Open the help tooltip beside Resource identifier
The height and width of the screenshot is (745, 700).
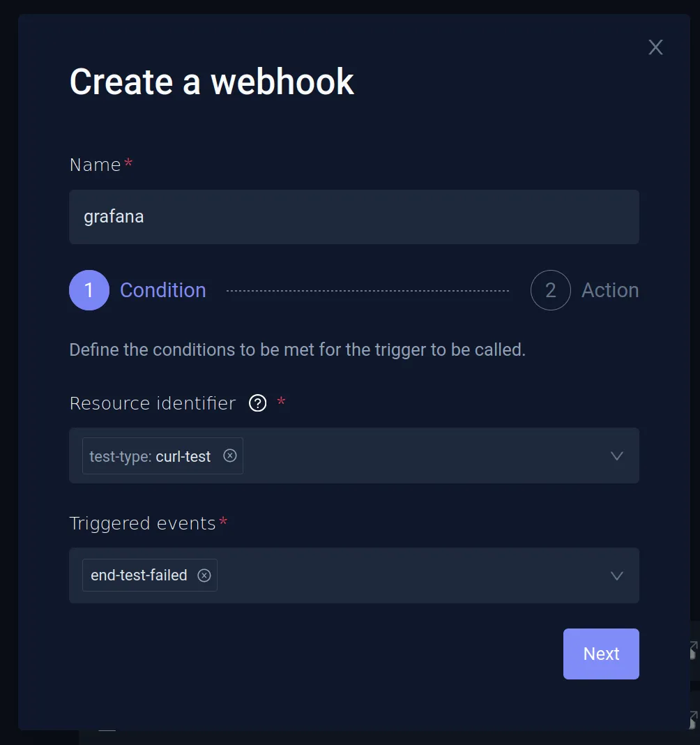click(x=257, y=403)
